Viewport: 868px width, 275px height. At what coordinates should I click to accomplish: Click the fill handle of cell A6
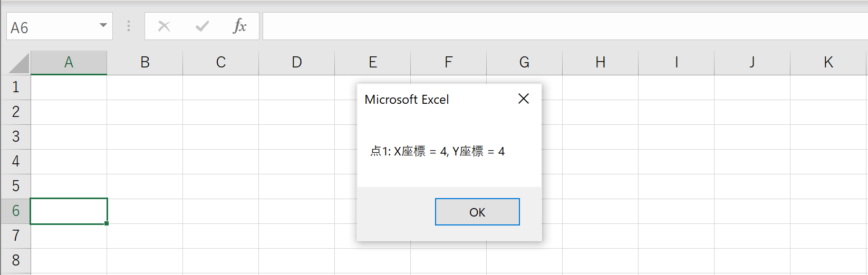point(107,223)
